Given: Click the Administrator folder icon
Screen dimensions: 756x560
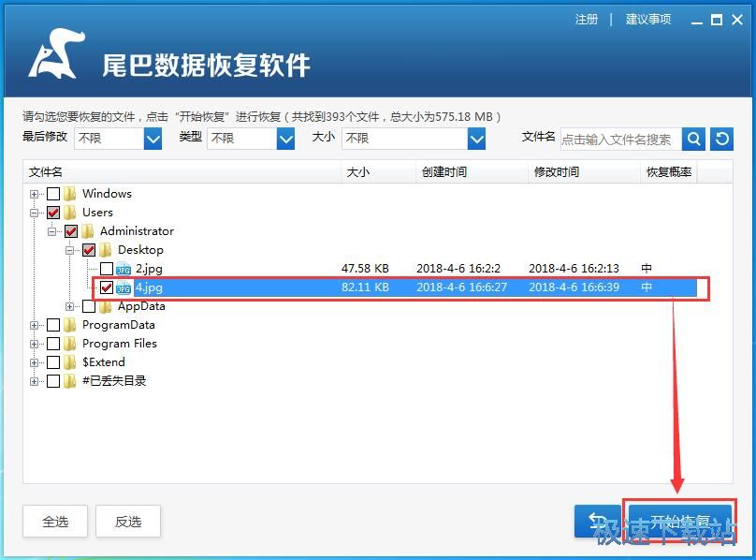Looking at the screenshot, I should pyautogui.click(x=88, y=231).
